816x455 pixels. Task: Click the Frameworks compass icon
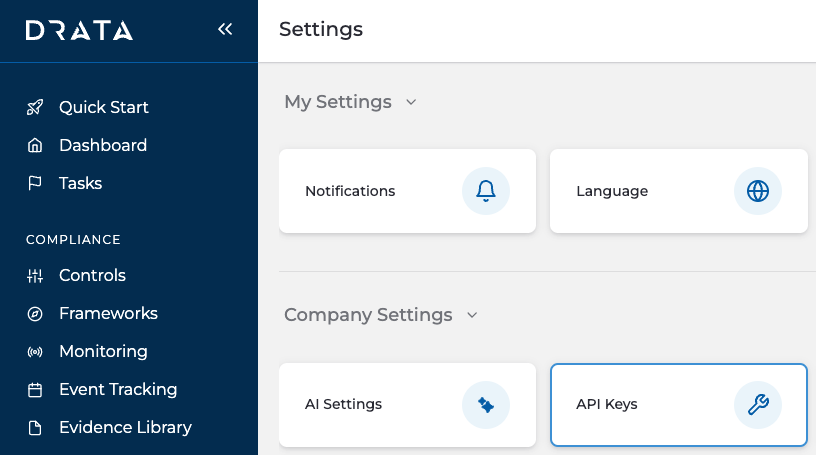(x=35, y=314)
